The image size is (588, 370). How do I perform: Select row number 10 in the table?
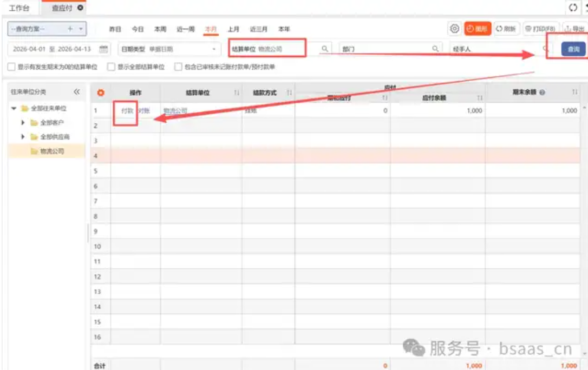pos(97,247)
